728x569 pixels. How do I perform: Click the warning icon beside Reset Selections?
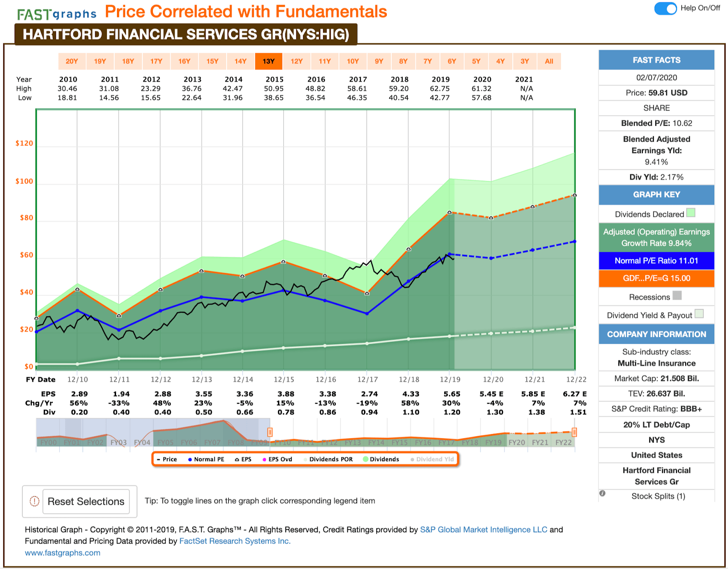[x=35, y=501]
